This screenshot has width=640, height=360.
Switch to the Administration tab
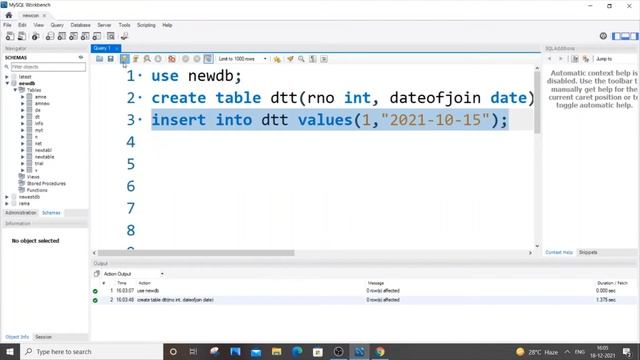[21, 213]
